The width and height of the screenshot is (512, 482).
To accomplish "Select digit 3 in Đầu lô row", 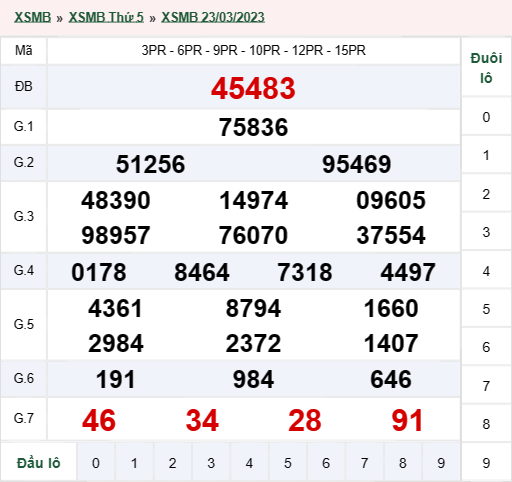I will [211, 463].
